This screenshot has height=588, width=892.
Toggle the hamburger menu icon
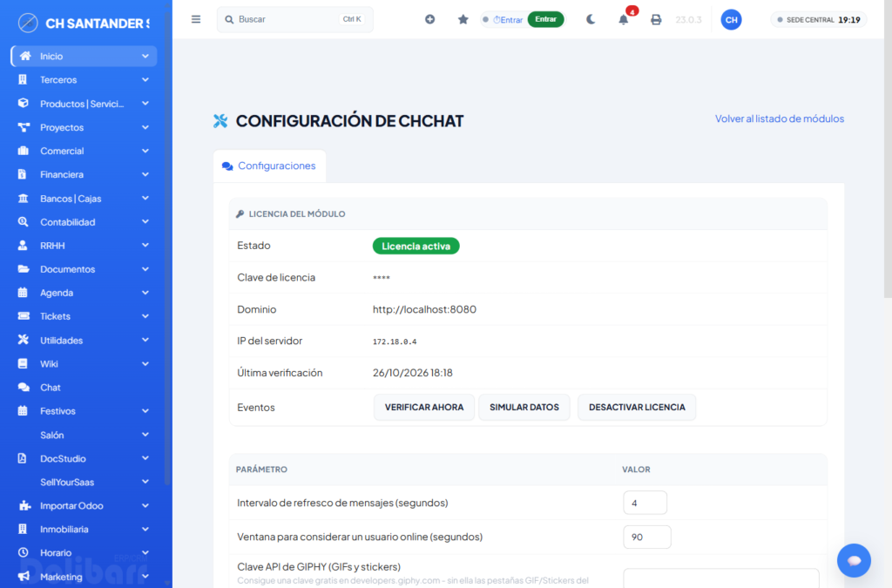(196, 19)
